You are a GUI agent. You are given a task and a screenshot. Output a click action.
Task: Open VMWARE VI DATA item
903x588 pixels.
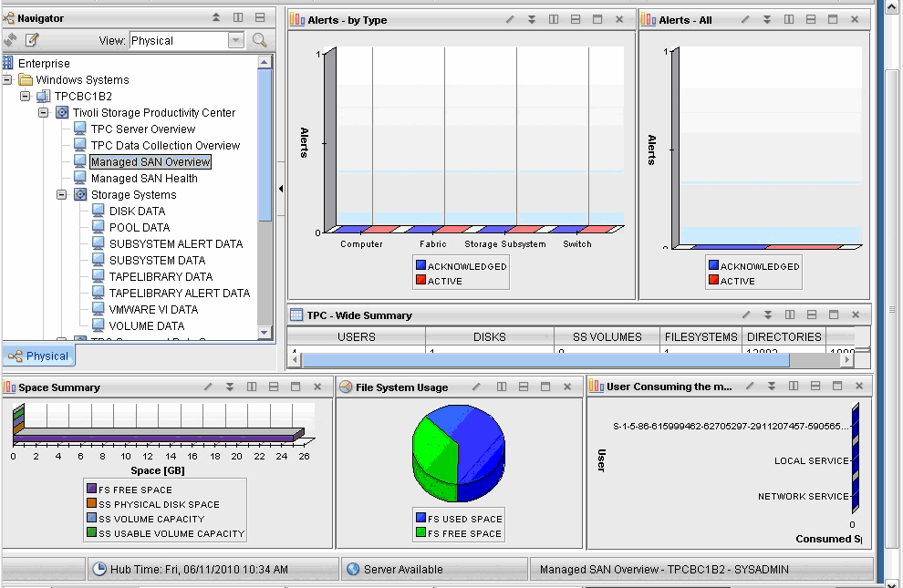(153, 310)
